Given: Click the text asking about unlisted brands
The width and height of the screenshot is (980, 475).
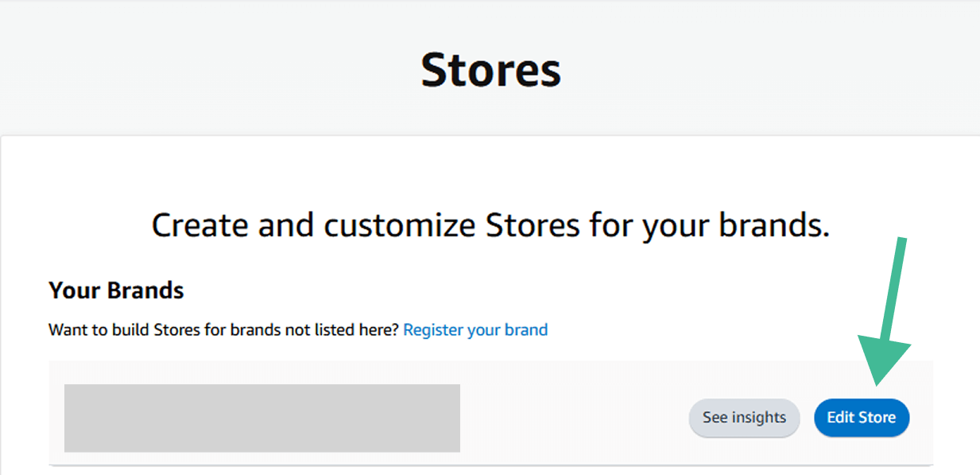Looking at the screenshot, I should [223, 329].
